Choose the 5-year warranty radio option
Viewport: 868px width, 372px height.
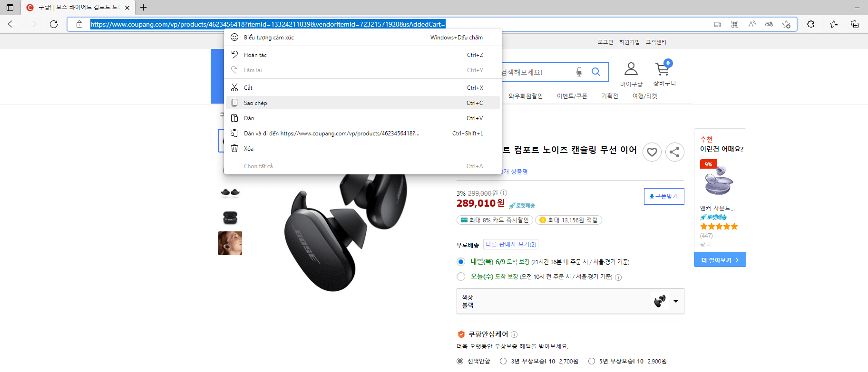pos(592,361)
